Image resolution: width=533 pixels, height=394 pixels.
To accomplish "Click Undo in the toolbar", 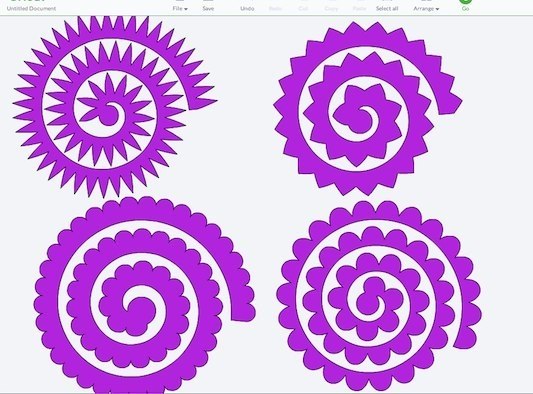I will [x=247, y=8].
